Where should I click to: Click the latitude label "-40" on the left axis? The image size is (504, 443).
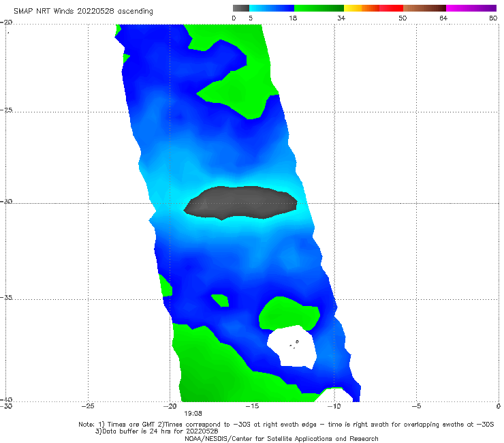click(x=6, y=399)
